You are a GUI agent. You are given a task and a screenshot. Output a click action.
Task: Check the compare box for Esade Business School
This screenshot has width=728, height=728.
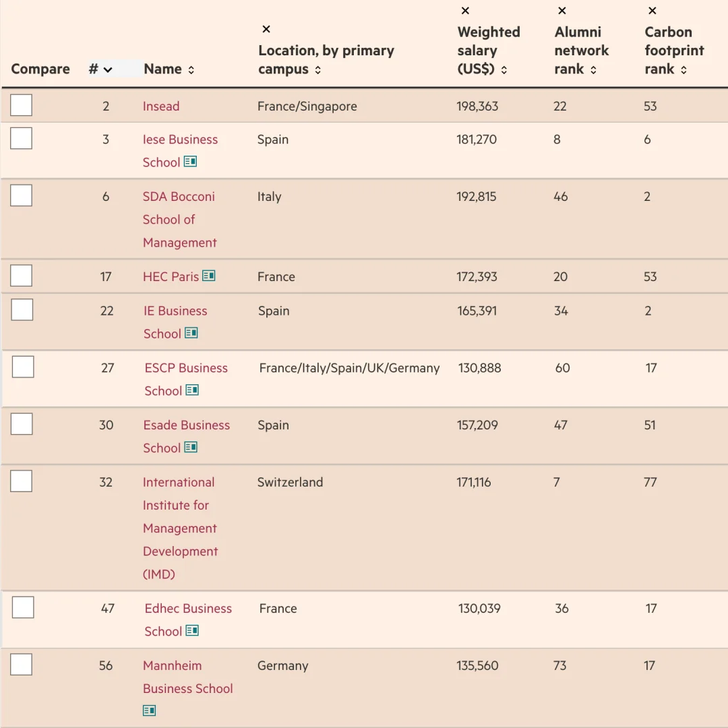(x=22, y=424)
